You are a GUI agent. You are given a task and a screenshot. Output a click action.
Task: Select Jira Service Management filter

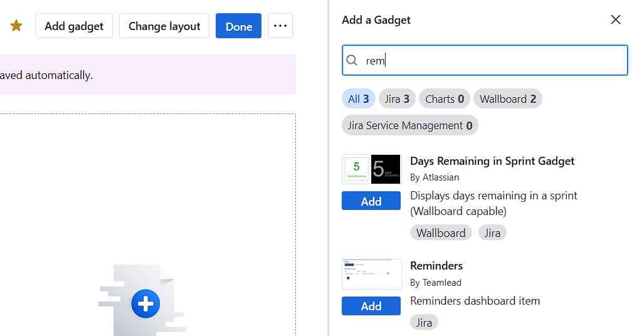click(410, 125)
